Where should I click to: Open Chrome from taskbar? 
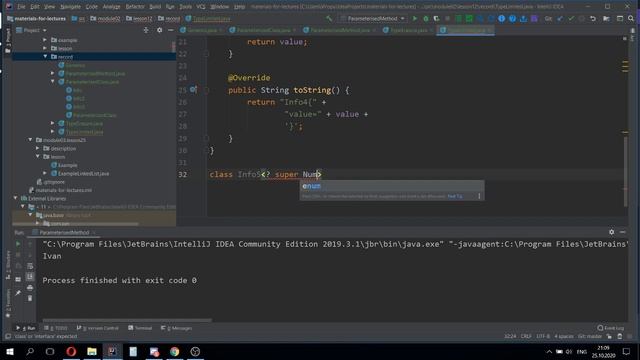[175, 351]
